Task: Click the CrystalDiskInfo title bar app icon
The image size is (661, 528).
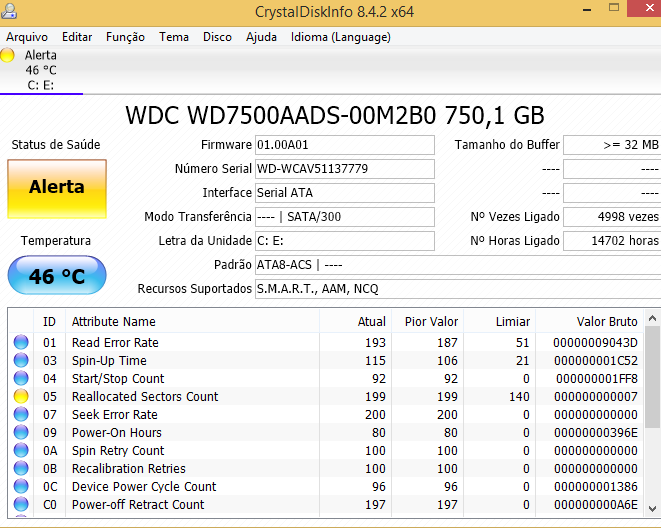Action: pos(8,11)
